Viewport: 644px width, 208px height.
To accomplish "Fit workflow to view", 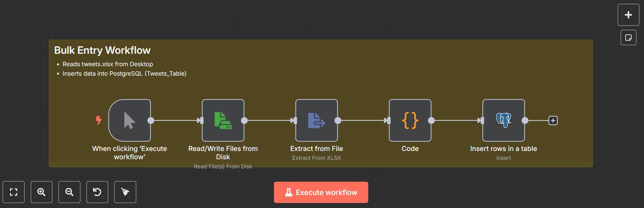I will pos(14,192).
